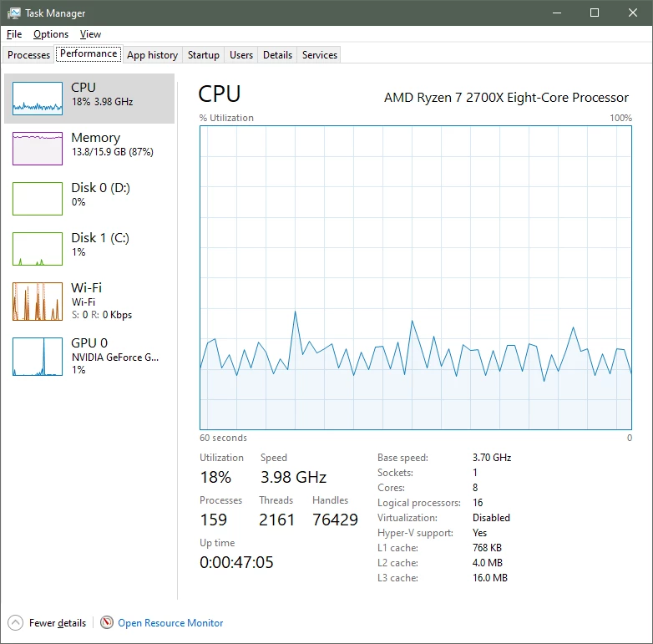Screen dimensions: 653x644
Task: Click the 2161 threads count
Action: (276, 520)
